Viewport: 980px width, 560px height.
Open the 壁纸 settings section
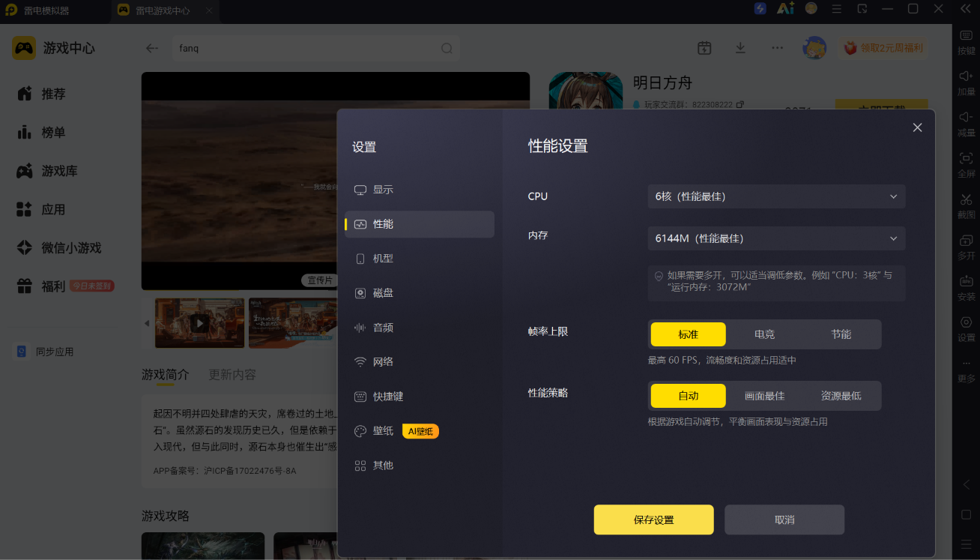click(x=420, y=431)
